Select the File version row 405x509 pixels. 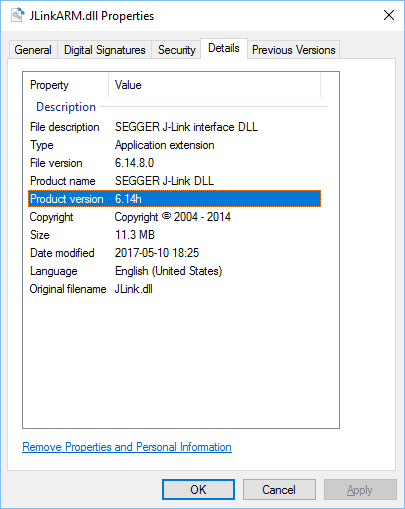tap(174, 163)
